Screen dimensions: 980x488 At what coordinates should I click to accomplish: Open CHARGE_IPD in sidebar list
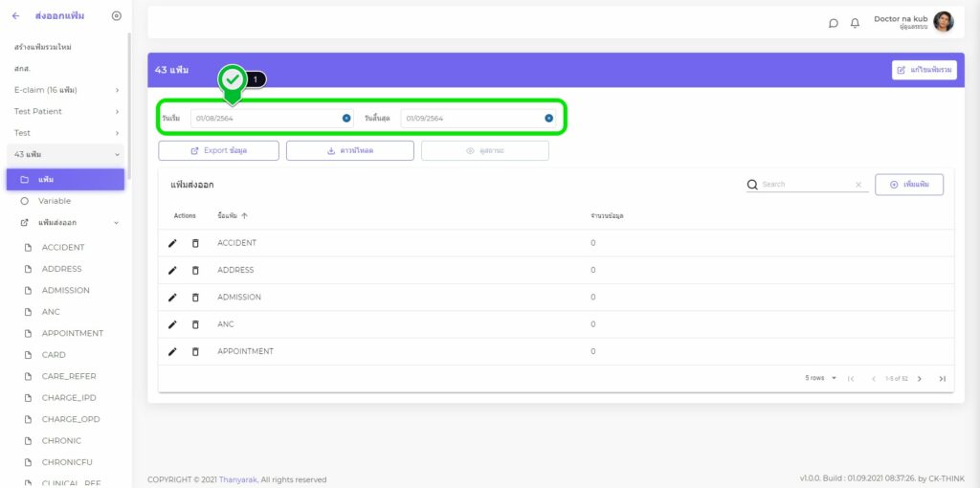click(x=69, y=398)
